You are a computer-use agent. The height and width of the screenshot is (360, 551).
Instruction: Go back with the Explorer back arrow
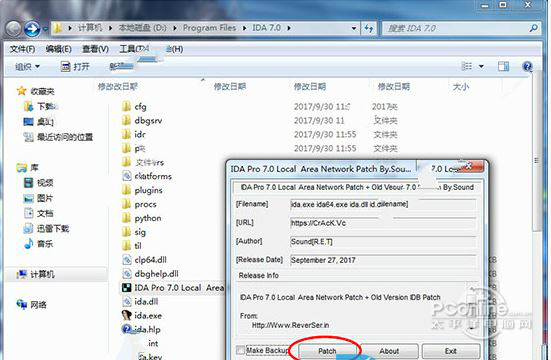14,28
